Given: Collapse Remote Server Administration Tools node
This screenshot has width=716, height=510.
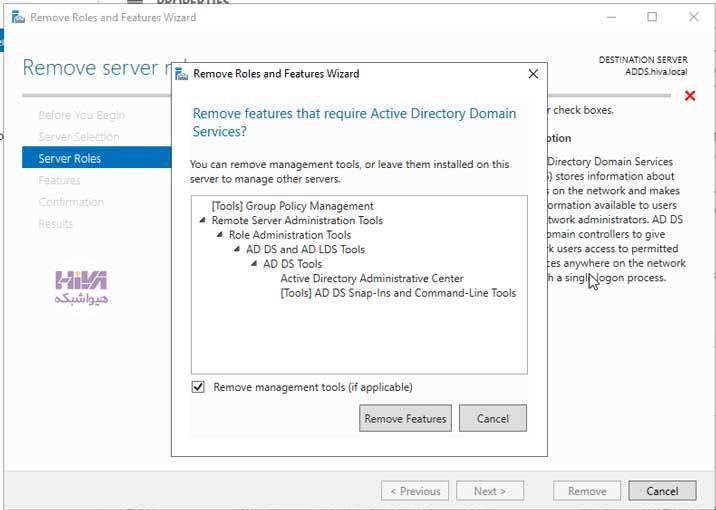Looking at the screenshot, I should 202,221.
